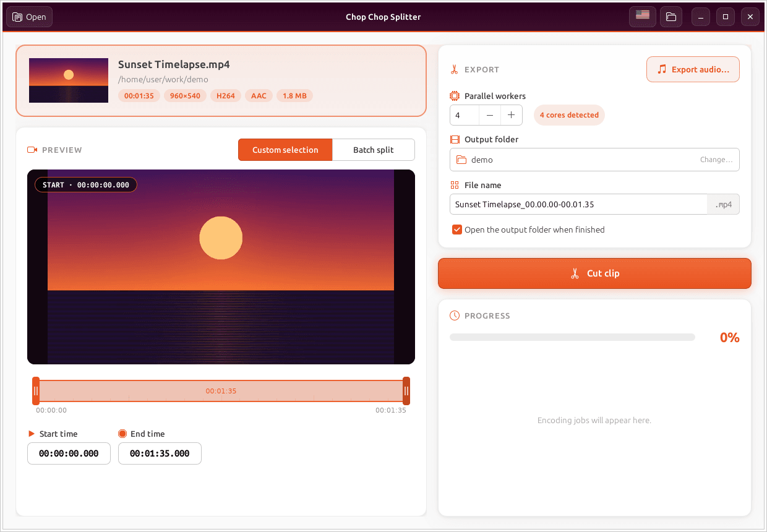Grab the right trim handle on timeline
The image size is (767, 532).
406,391
